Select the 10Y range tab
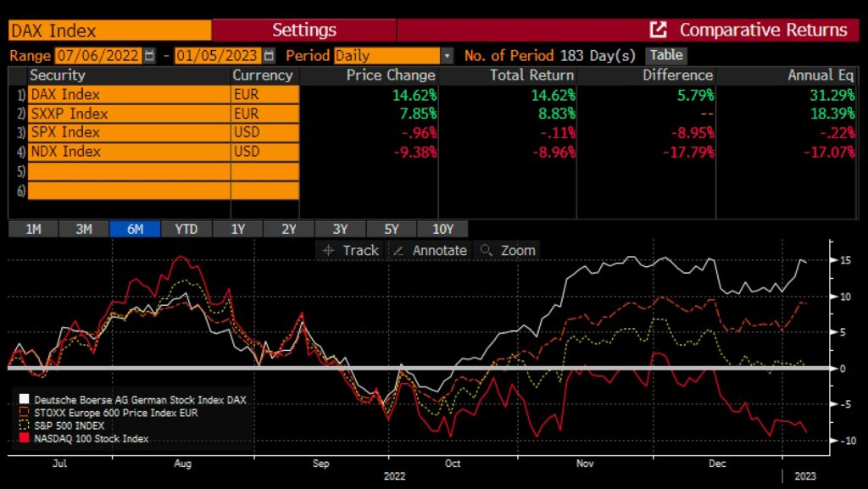This screenshot has height=489, width=868. click(442, 229)
